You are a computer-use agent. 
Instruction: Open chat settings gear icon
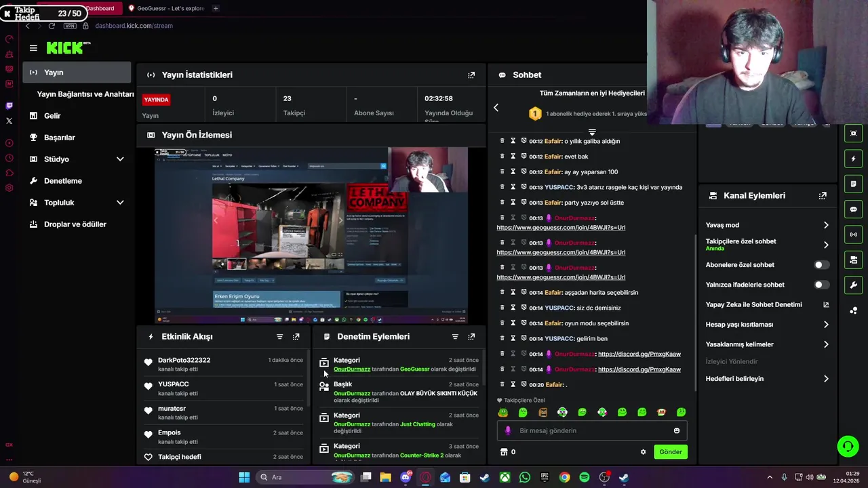tap(643, 452)
